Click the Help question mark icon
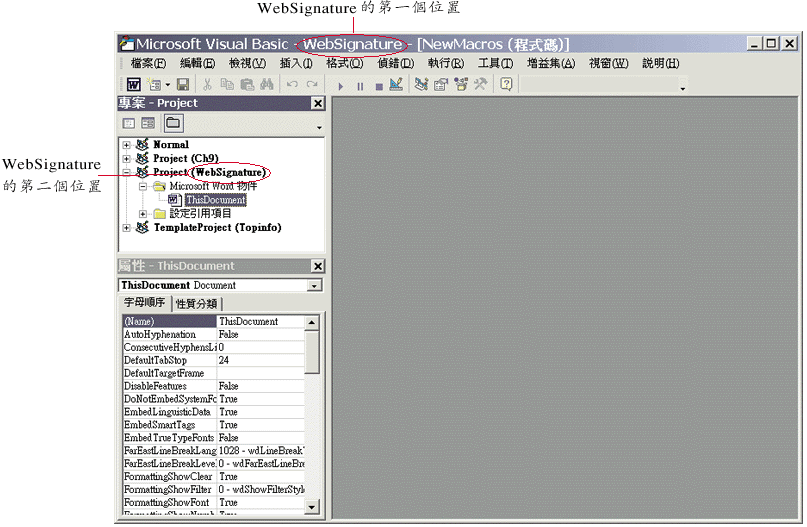Viewport: 807px width, 527px height. 506,84
